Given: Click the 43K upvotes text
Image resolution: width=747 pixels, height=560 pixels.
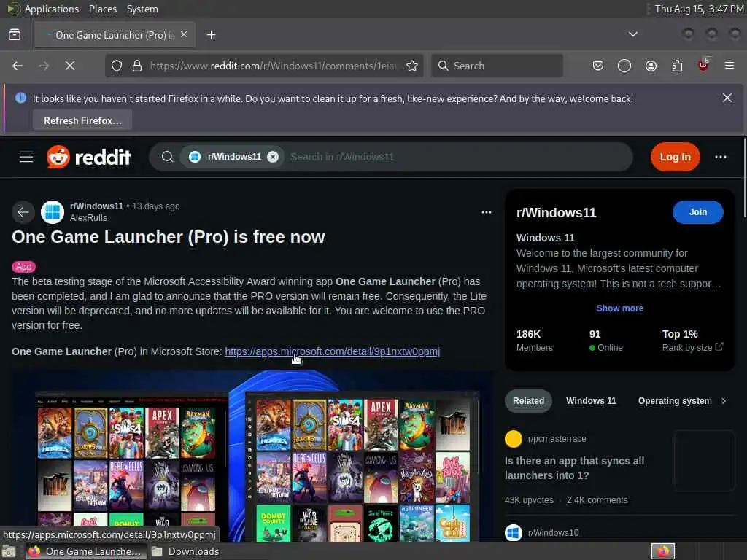Looking at the screenshot, I should coord(529,500).
